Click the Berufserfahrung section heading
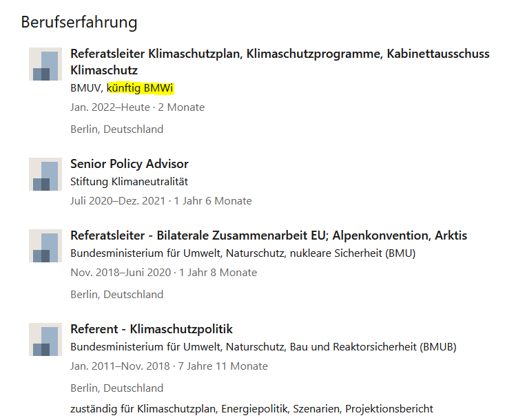The image size is (525, 420). click(79, 22)
